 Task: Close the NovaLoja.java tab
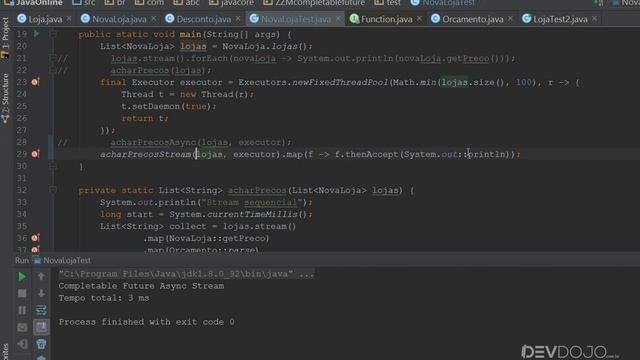(153, 18)
